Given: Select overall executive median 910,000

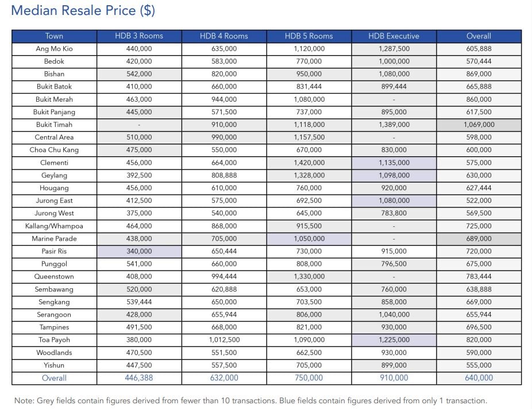Looking at the screenshot, I should click(394, 378).
